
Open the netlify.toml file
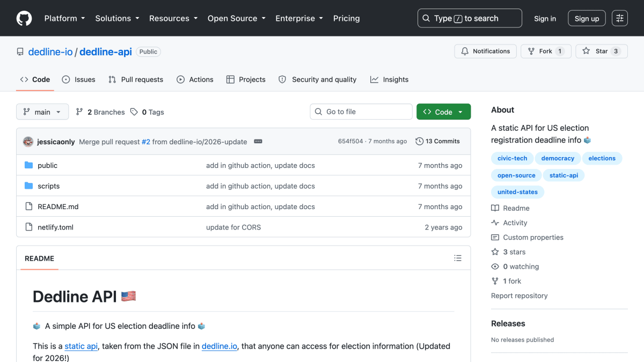point(55,227)
